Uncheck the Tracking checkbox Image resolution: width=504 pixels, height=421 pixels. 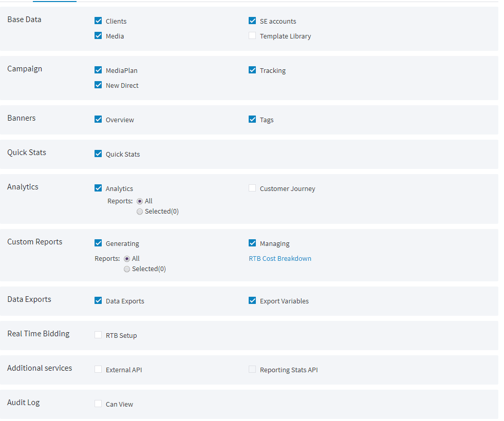tap(252, 70)
